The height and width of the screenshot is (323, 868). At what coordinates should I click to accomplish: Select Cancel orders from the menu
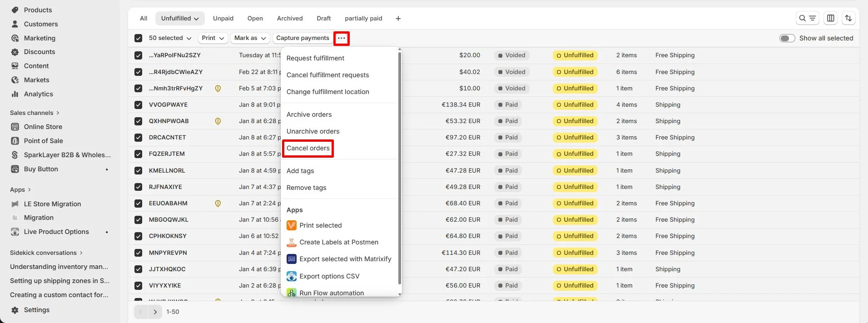tap(308, 148)
